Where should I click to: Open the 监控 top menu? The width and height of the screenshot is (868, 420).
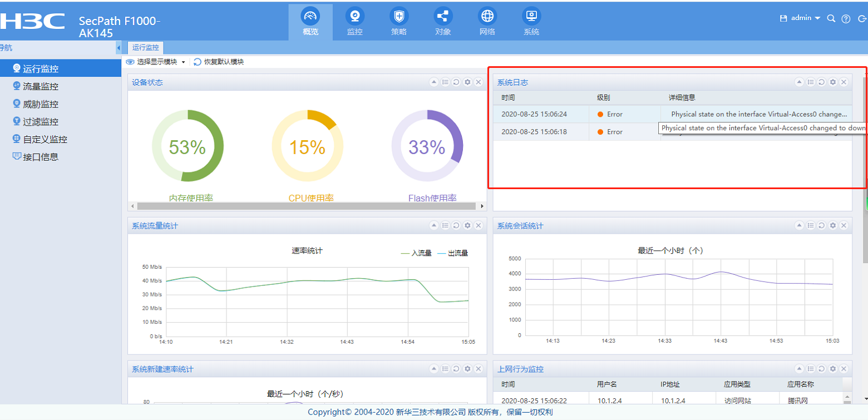(x=354, y=22)
